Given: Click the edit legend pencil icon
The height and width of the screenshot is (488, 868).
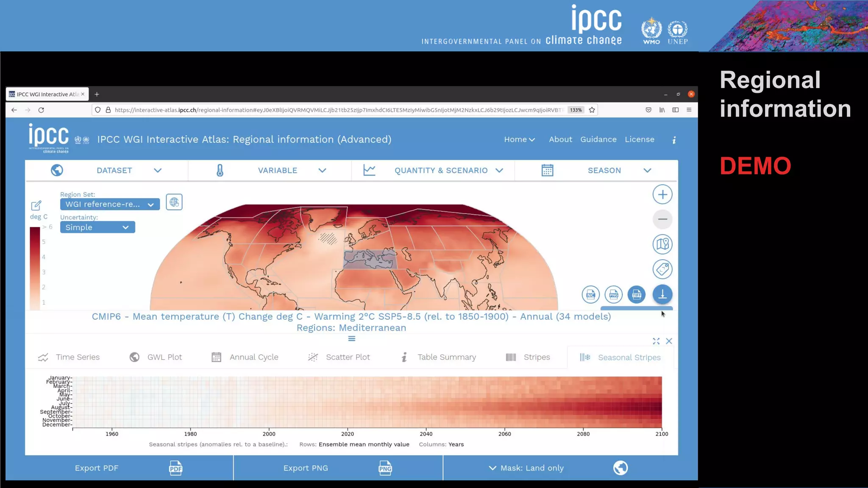Looking at the screenshot, I should coord(36,205).
